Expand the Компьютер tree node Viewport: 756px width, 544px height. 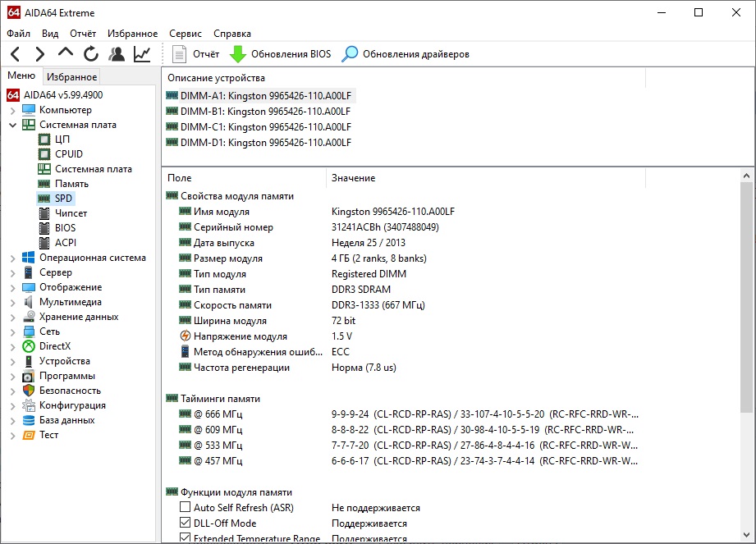coord(13,110)
